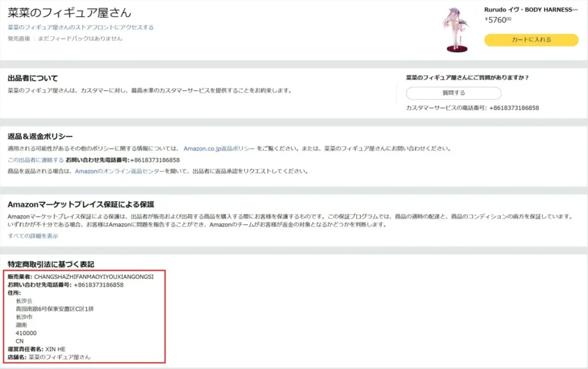The width and height of the screenshot is (588, 369).
Task: Click the カスタマーサービスの電話番号 phone number
Action: pos(513,108)
